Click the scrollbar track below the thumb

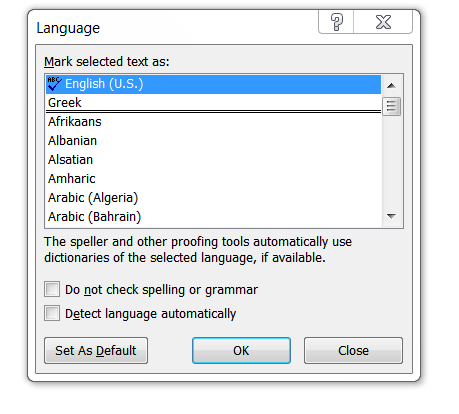[x=391, y=161]
